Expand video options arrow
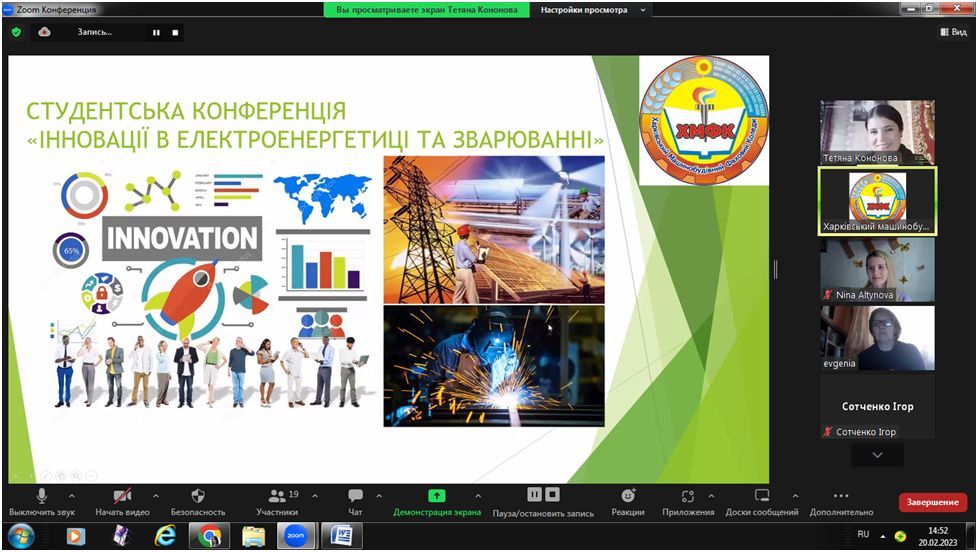Viewport: 978px width, 552px height. (x=156, y=496)
